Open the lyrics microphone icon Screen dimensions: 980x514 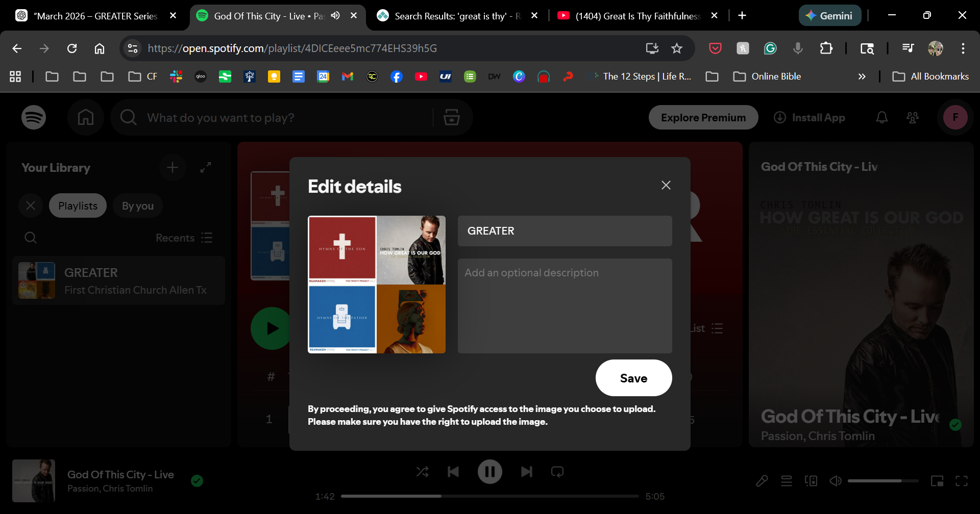click(x=762, y=481)
